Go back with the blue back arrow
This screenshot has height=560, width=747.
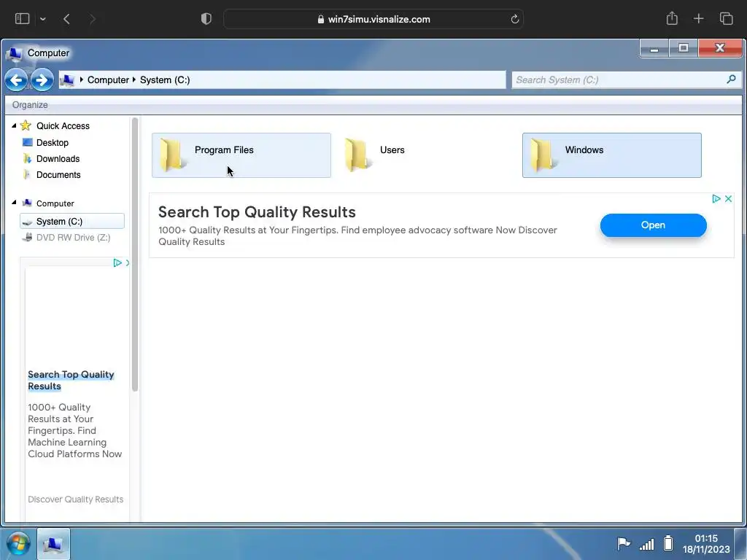[16, 80]
